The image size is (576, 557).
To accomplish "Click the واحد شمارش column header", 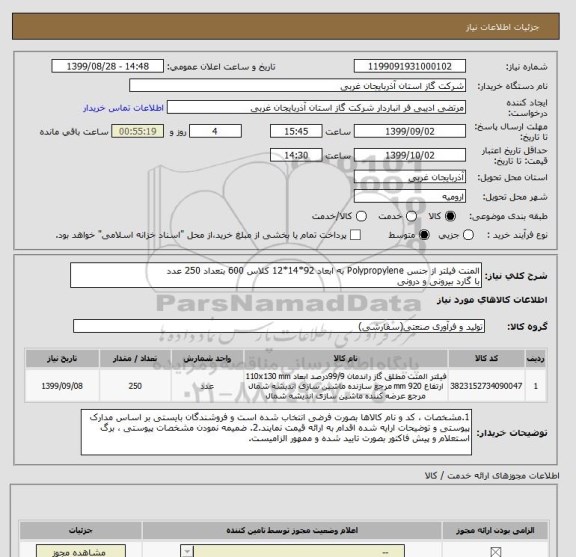I will [207, 359].
